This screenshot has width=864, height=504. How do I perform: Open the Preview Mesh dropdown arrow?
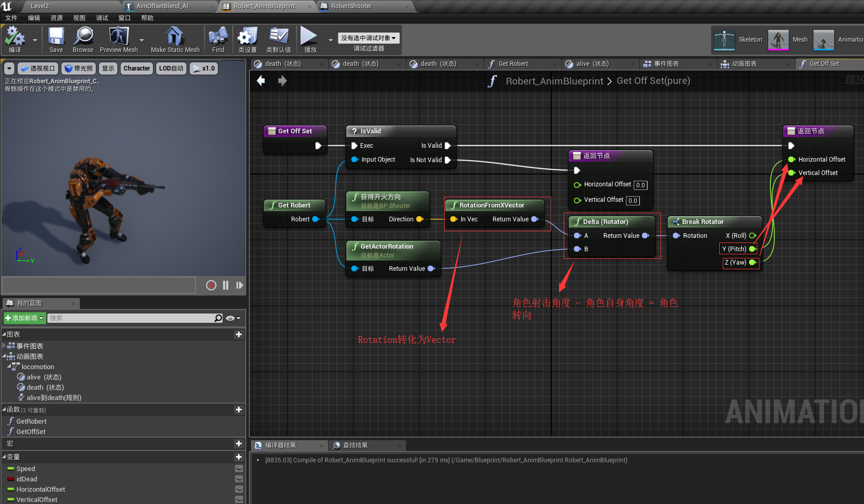tap(142, 40)
